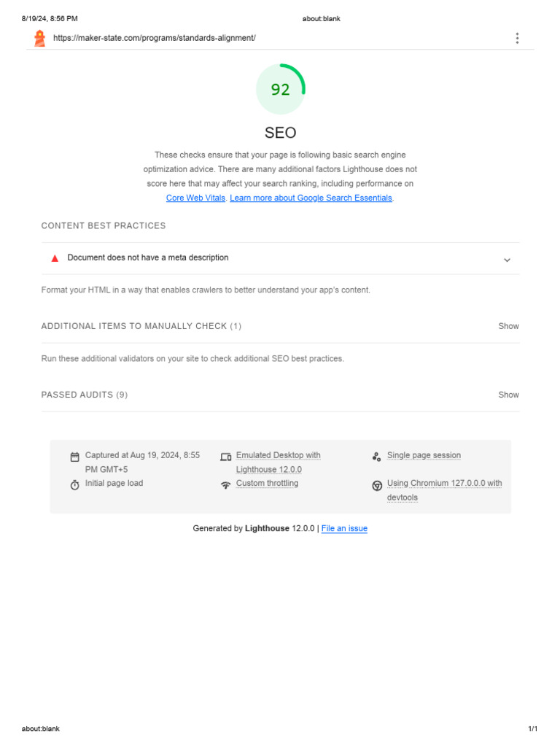The width and height of the screenshot is (560, 747).
Task: Click the Chromium browser icon
Action: pyautogui.click(x=377, y=485)
